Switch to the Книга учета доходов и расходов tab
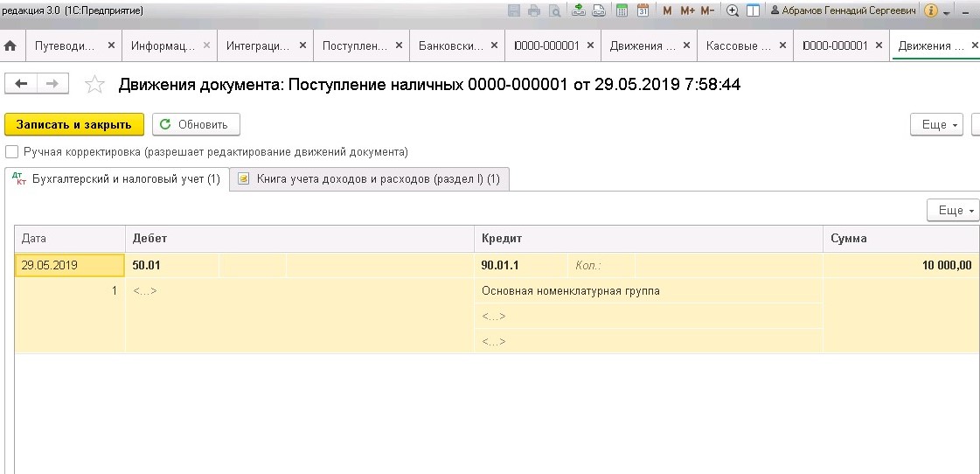Screen dimensions: 980x474 point(369,179)
